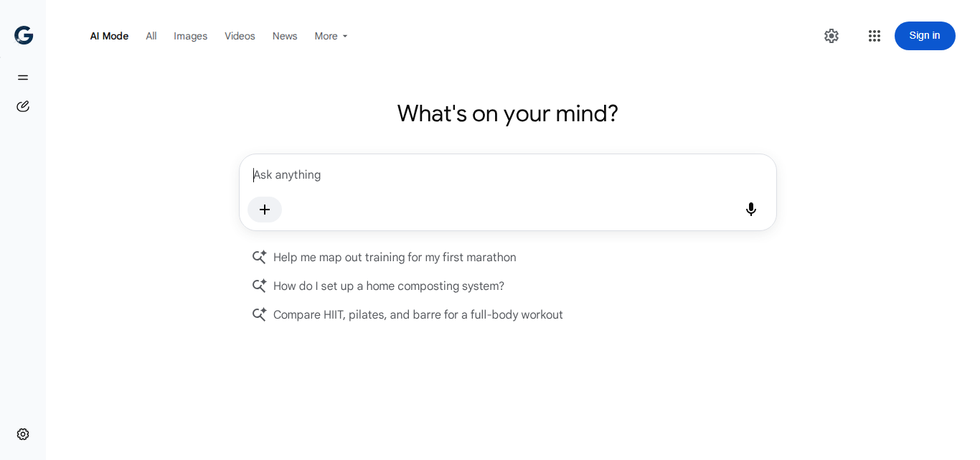Click search sparkle icon beside HIIT suggestion

[x=260, y=314]
